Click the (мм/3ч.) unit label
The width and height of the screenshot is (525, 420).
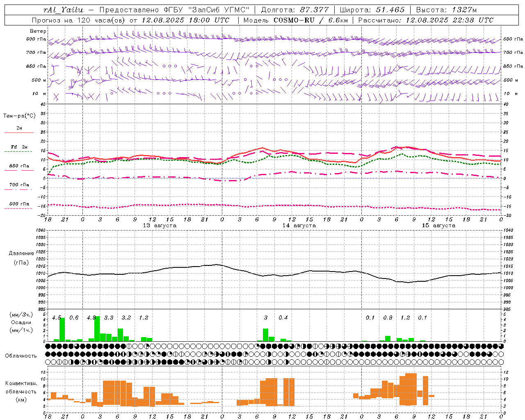click(x=21, y=315)
